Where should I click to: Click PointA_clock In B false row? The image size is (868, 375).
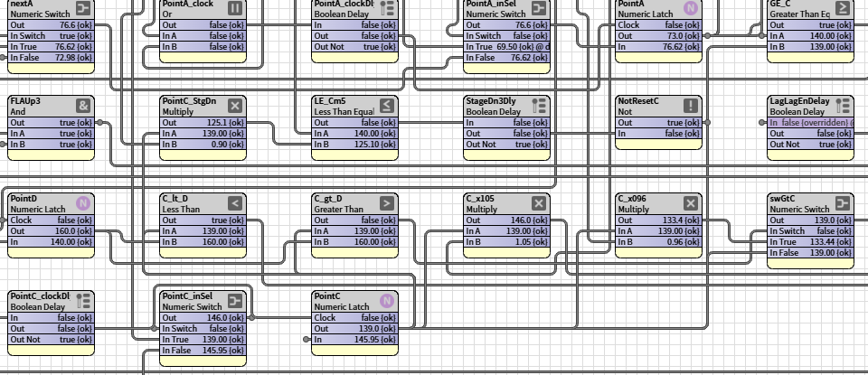pos(203,47)
